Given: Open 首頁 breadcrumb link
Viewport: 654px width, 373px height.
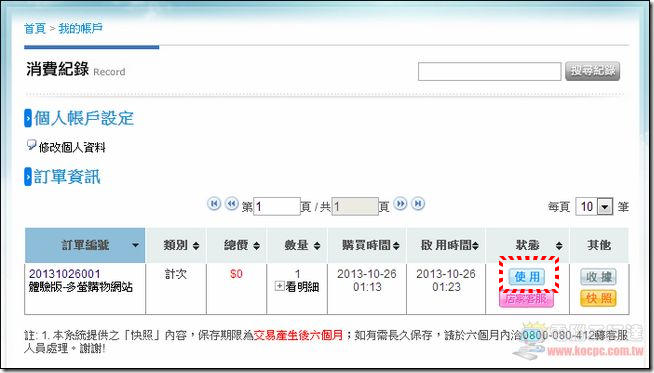Looking at the screenshot, I should pyautogui.click(x=35, y=28).
